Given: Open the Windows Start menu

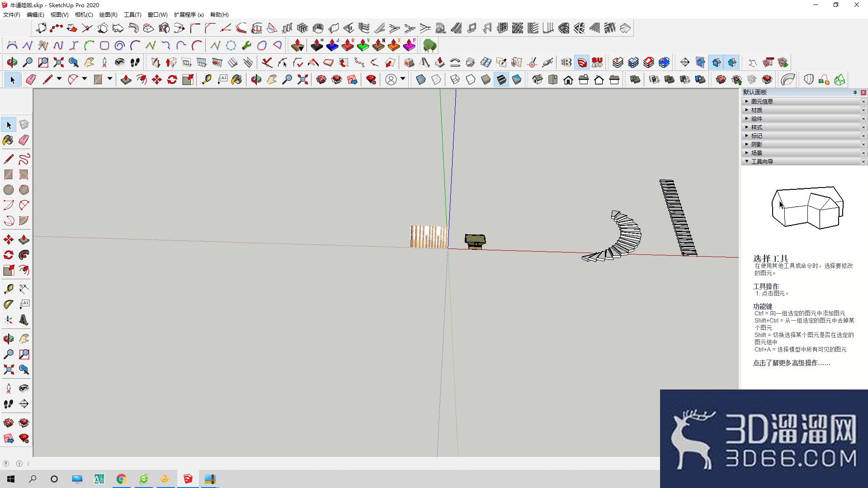Looking at the screenshot, I should [x=11, y=479].
